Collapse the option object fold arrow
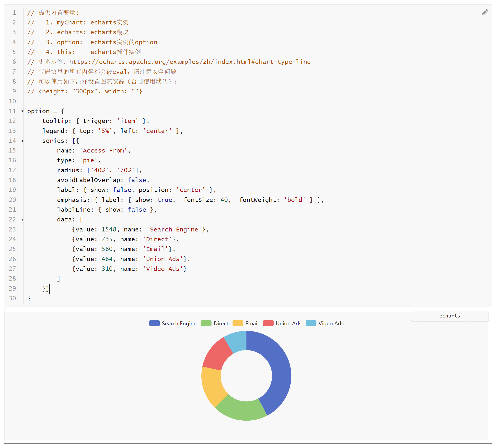 click(23, 111)
